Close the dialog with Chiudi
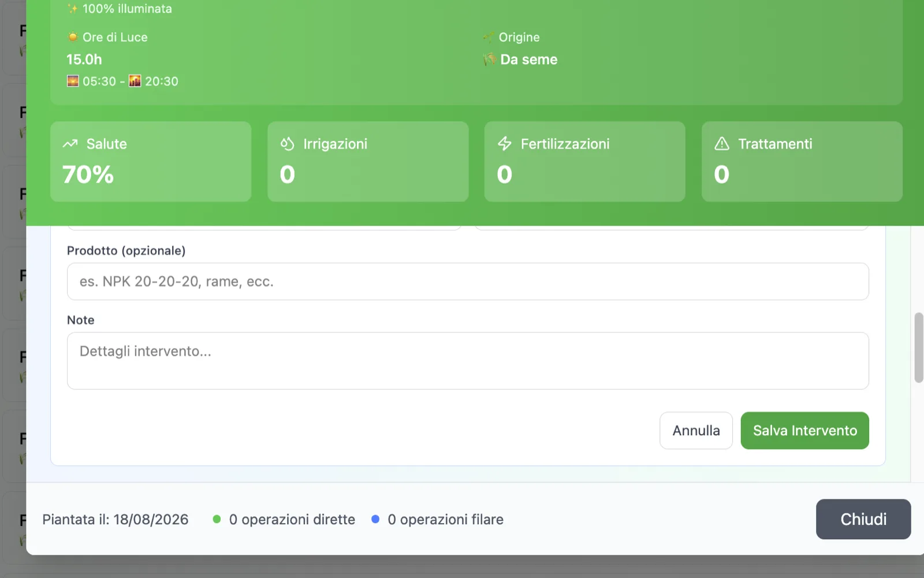The width and height of the screenshot is (924, 578). tap(863, 519)
